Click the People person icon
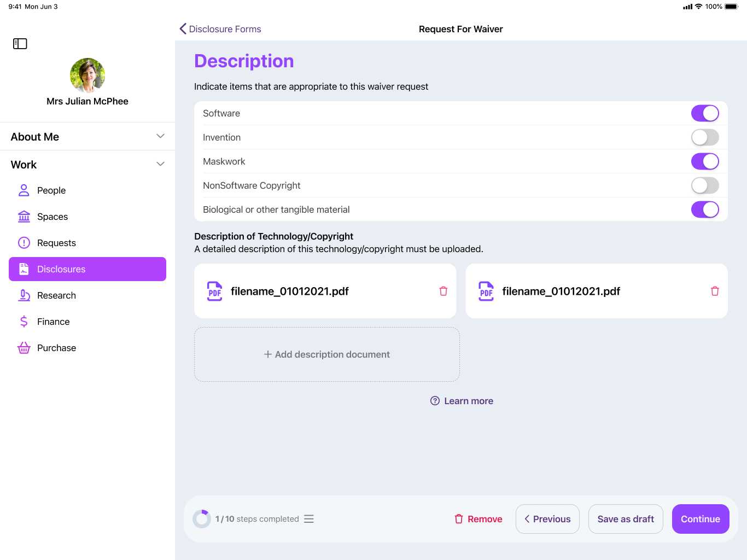Viewport: 747px width, 560px height. click(24, 190)
